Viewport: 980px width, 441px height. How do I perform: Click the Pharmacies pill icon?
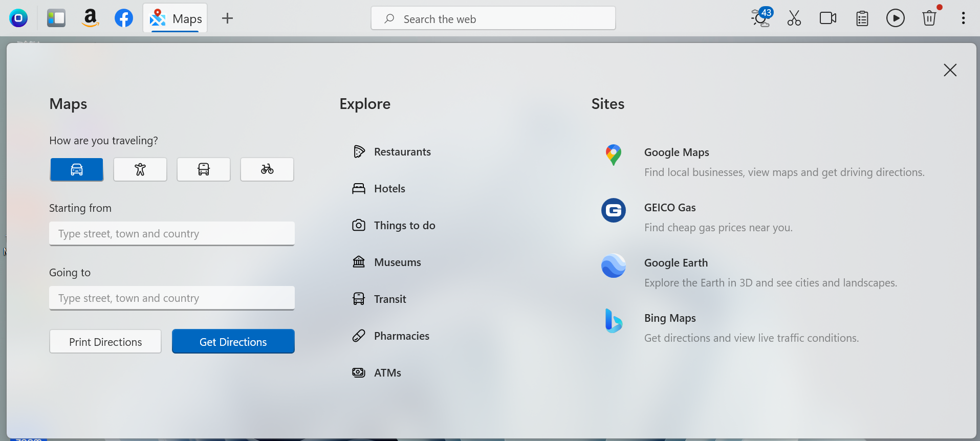359,336
